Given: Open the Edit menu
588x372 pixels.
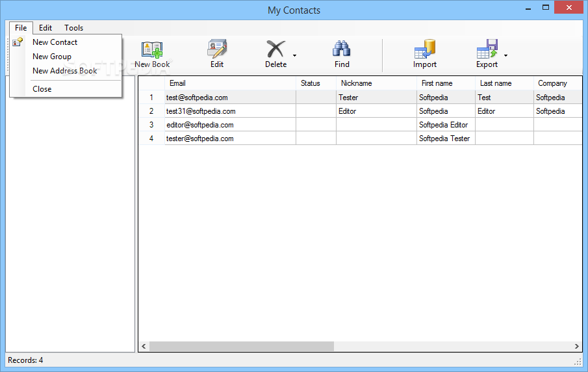Looking at the screenshot, I should (45, 28).
